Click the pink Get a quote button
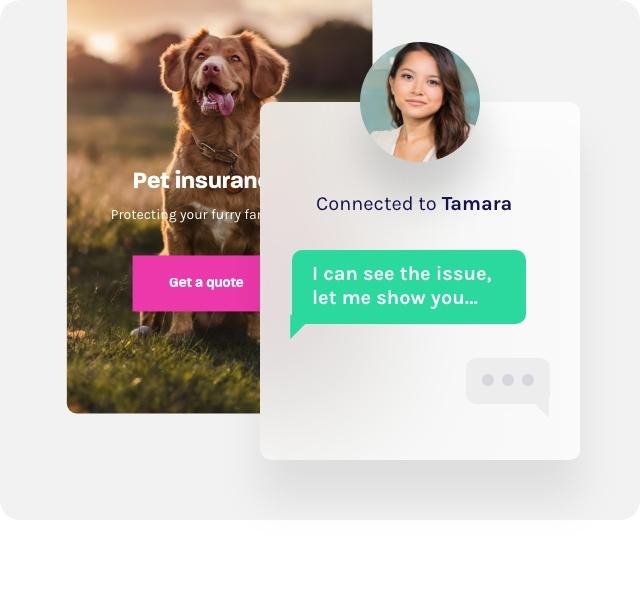640x600 pixels. pyautogui.click(x=196, y=283)
